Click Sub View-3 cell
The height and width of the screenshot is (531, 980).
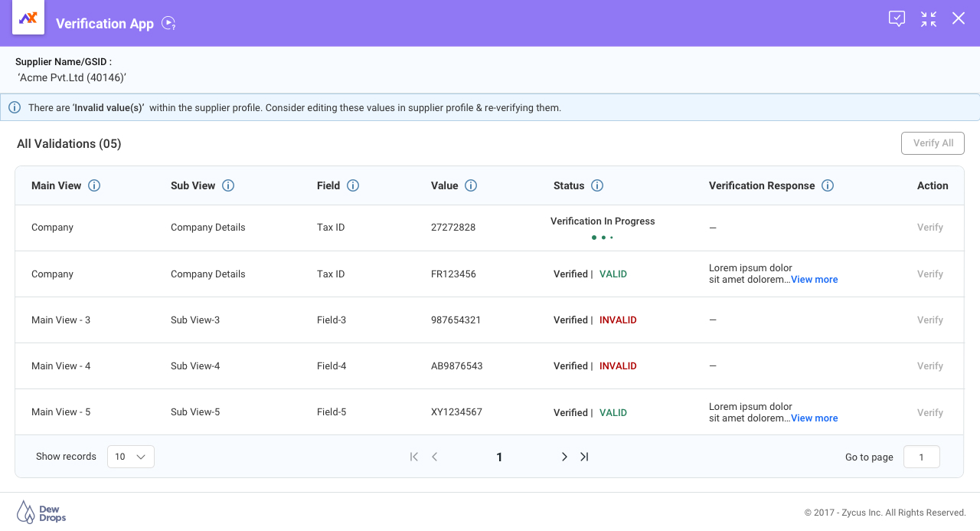tap(195, 320)
